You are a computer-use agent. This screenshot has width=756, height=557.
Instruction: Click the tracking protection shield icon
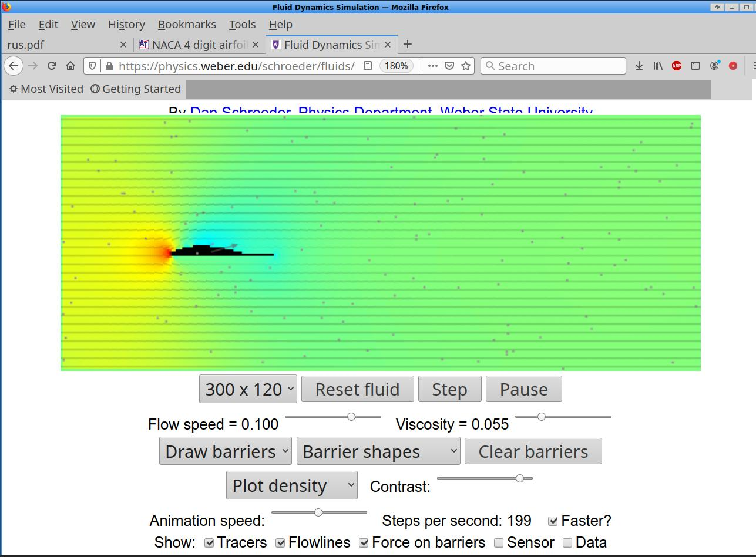tap(92, 66)
